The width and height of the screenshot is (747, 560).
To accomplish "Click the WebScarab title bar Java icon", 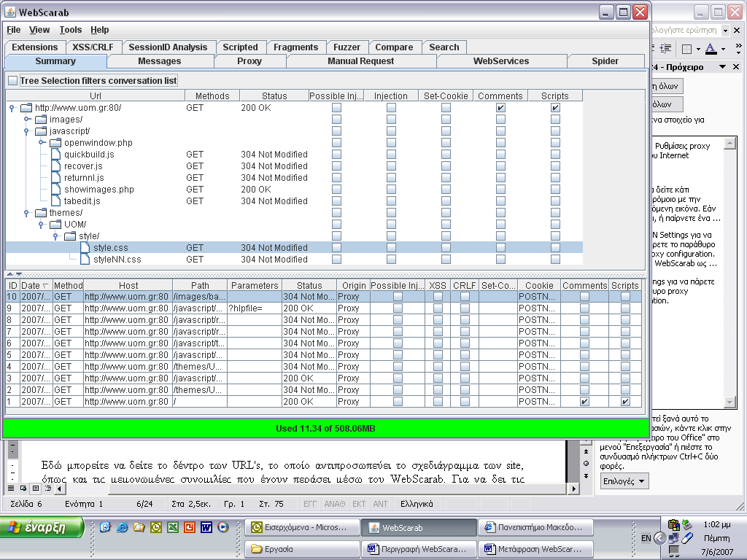I will [x=10, y=12].
